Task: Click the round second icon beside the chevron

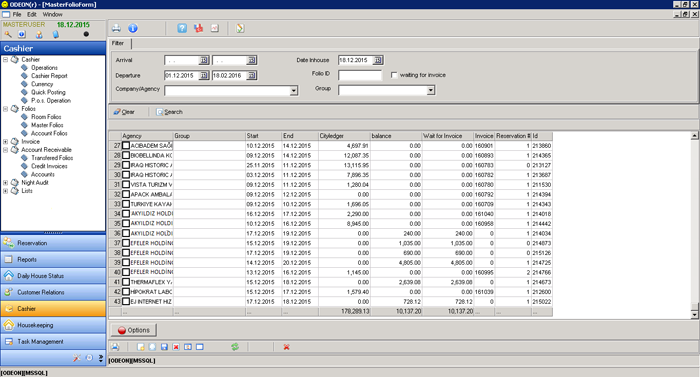Action: pos(89,358)
